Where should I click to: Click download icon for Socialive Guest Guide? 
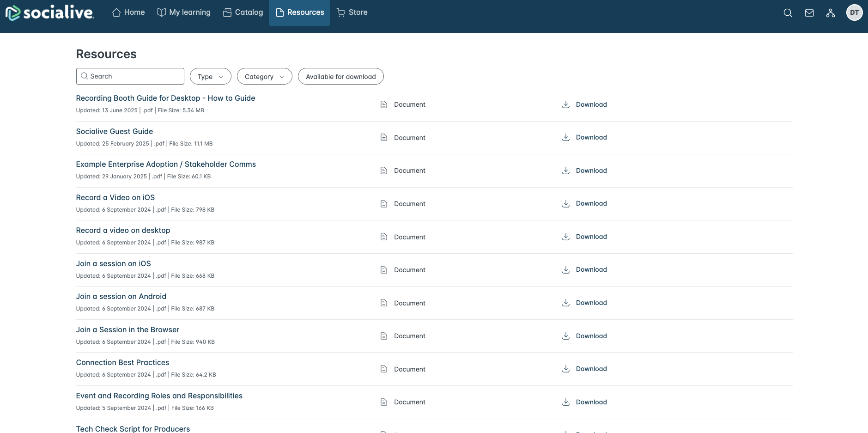click(566, 137)
